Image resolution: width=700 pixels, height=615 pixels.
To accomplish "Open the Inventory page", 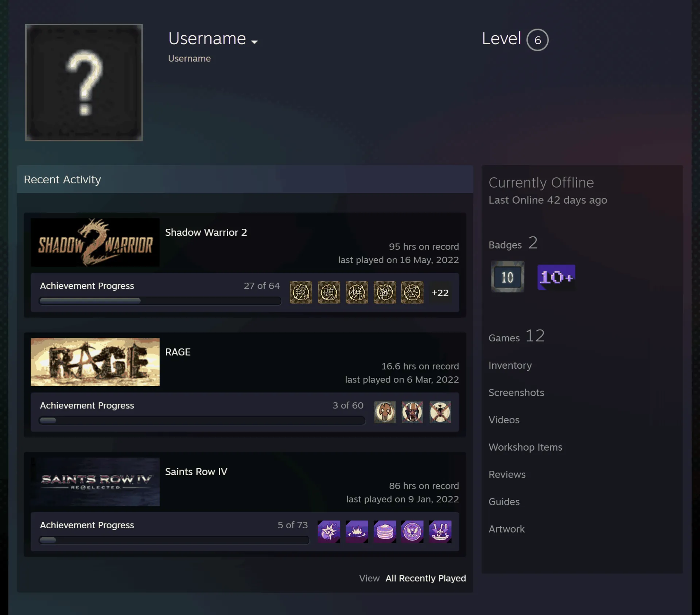I will [x=510, y=365].
